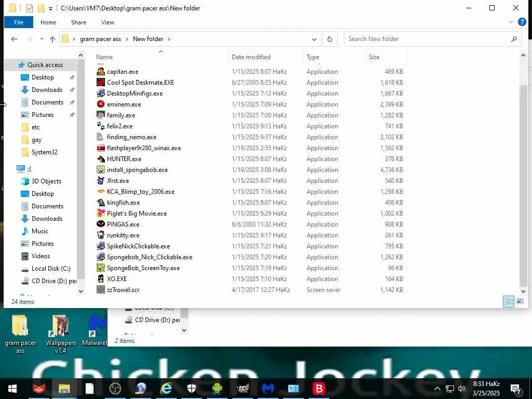Select the family.exe file icon
The height and width of the screenshot is (399, 532).
(100, 115)
